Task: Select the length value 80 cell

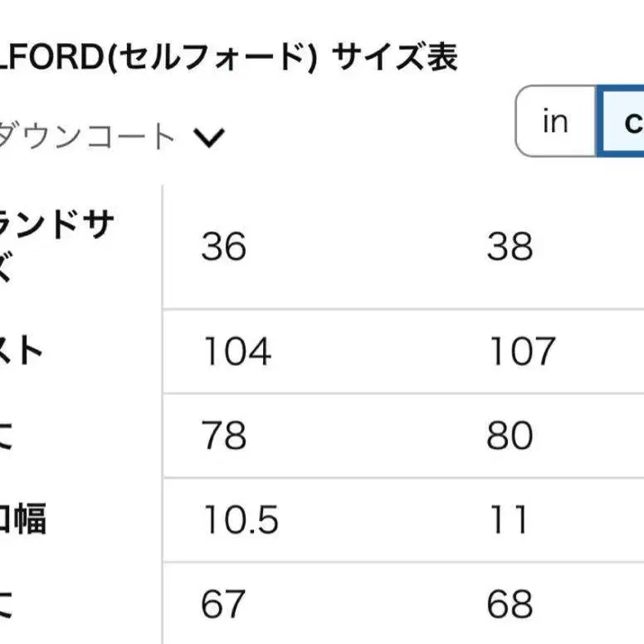Action: pos(510,436)
